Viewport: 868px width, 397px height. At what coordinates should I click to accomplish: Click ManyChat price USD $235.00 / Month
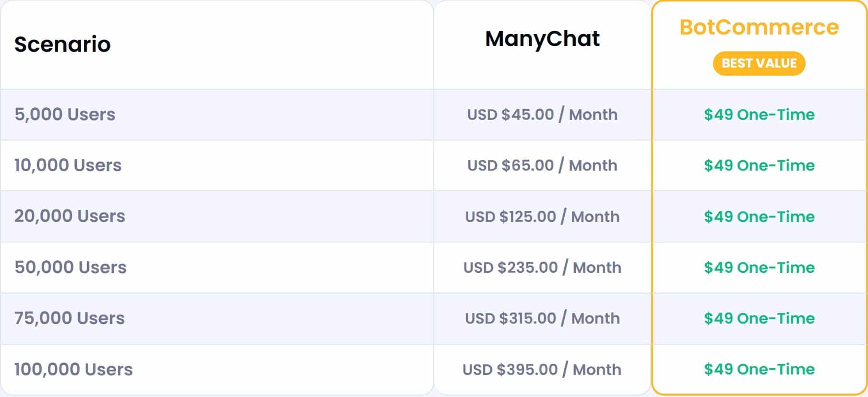click(x=542, y=268)
